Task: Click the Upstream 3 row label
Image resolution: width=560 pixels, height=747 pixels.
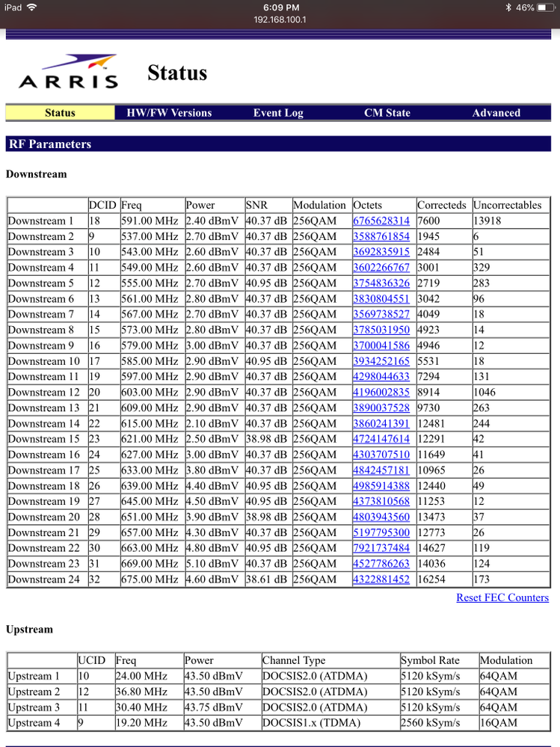Action: coord(34,707)
